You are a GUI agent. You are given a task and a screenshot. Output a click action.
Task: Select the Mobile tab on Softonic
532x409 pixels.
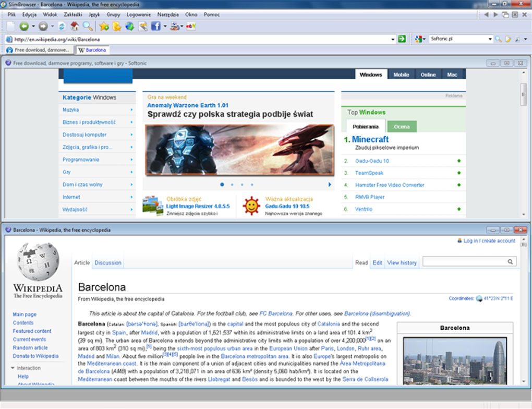click(401, 75)
